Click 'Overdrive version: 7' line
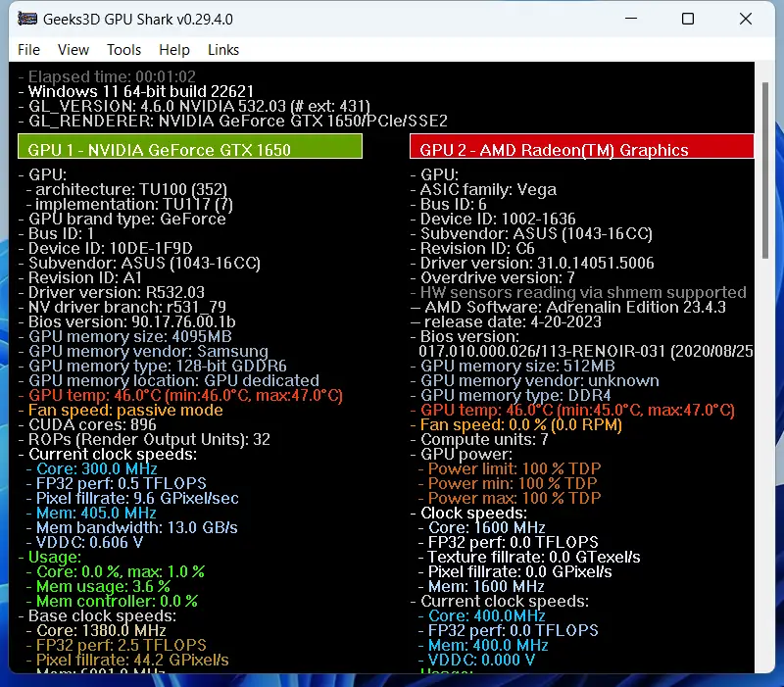This screenshot has width=784, height=687. pos(493,277)
